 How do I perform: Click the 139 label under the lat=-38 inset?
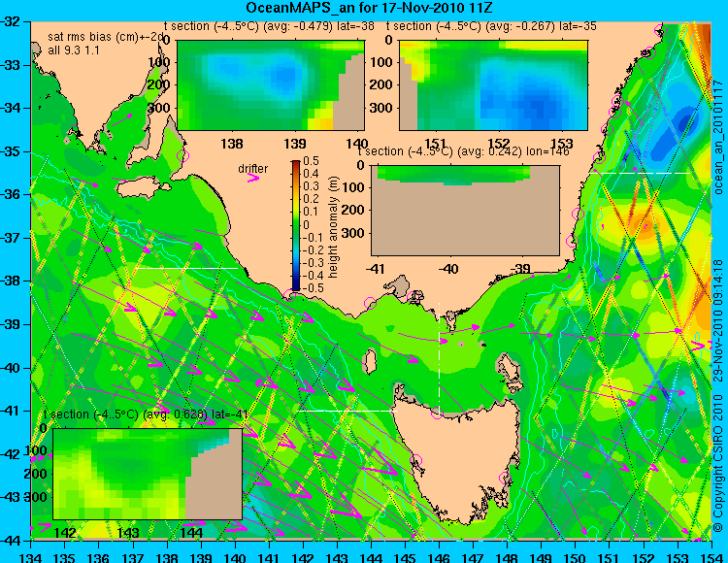pos(295,144)
